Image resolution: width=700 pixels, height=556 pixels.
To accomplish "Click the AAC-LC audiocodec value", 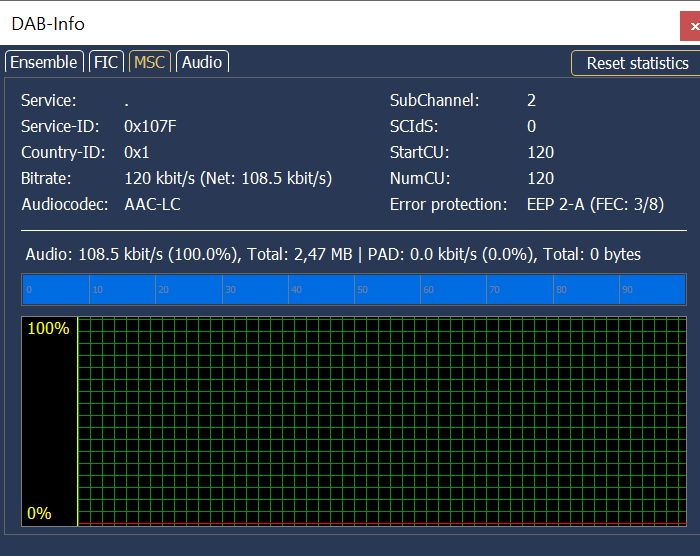I will [152, 204].
